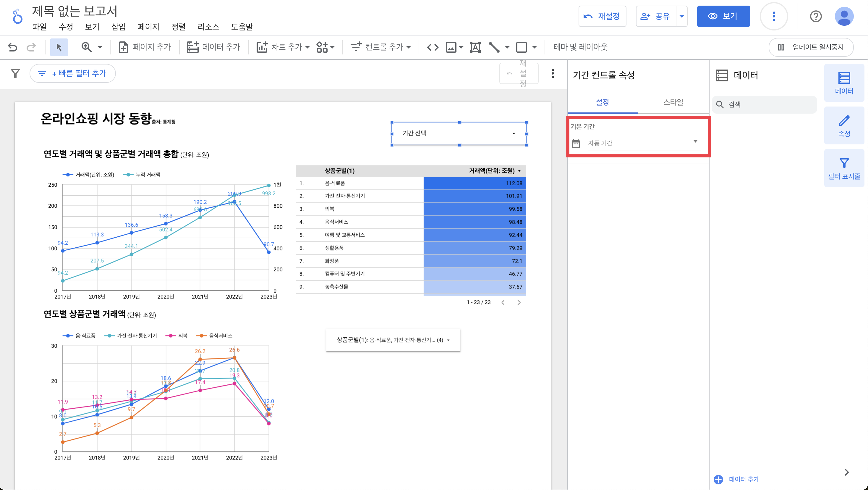The height and width of the screenshot is (490, 868).
Task: Select the line drawing tool
Action: click(x=494, y=47)
